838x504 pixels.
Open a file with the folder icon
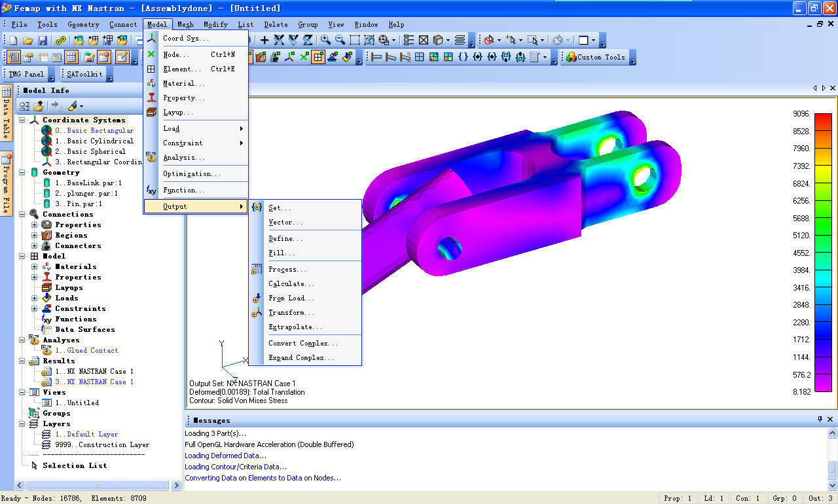click(x=28, y=41)
